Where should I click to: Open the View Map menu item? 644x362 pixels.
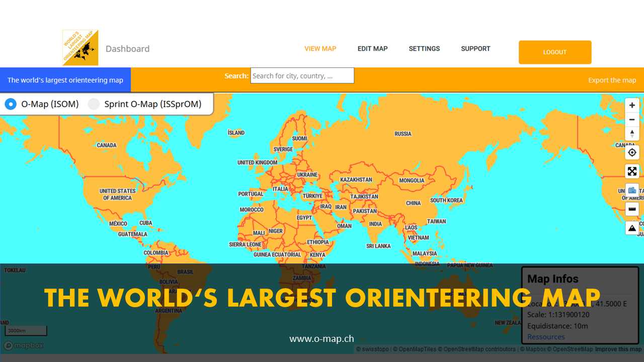[320, 49]
